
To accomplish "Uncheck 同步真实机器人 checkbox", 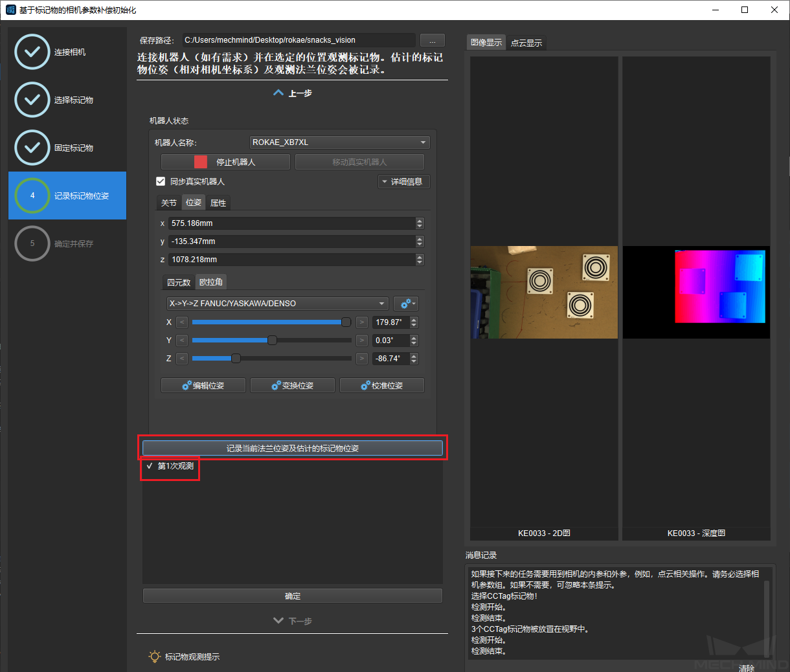I will click(x=161, y=181).
